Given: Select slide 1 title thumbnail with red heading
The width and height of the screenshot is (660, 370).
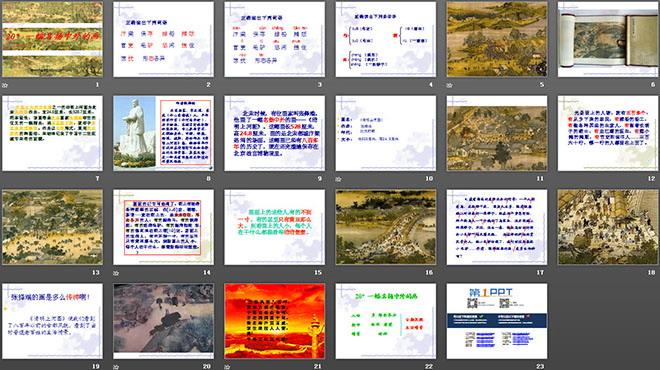Looking at the screenshot, I should (x=52, y=39).
